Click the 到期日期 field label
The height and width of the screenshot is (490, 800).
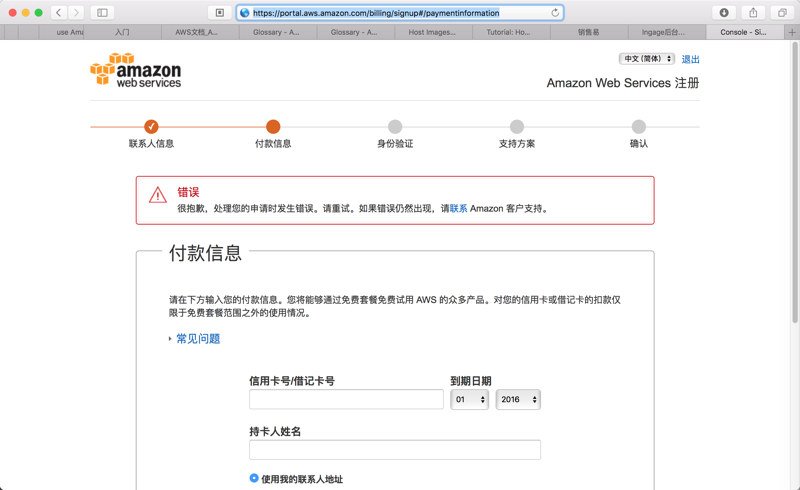pyautogui.click(x=471, y=381)
